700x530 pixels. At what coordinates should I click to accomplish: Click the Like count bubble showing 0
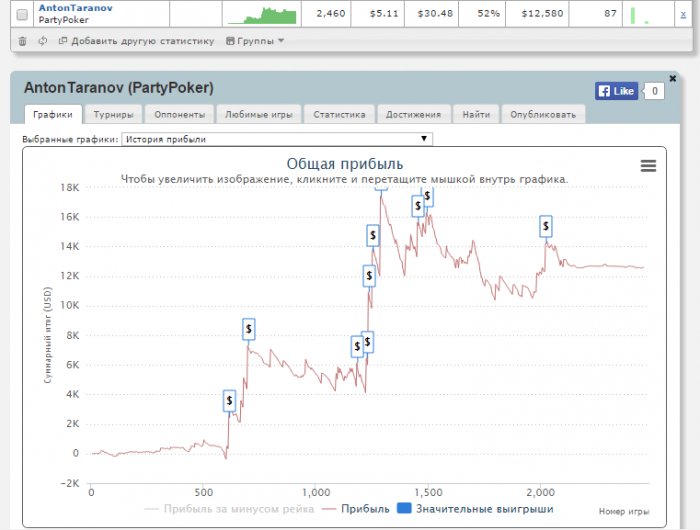(654, 91)
